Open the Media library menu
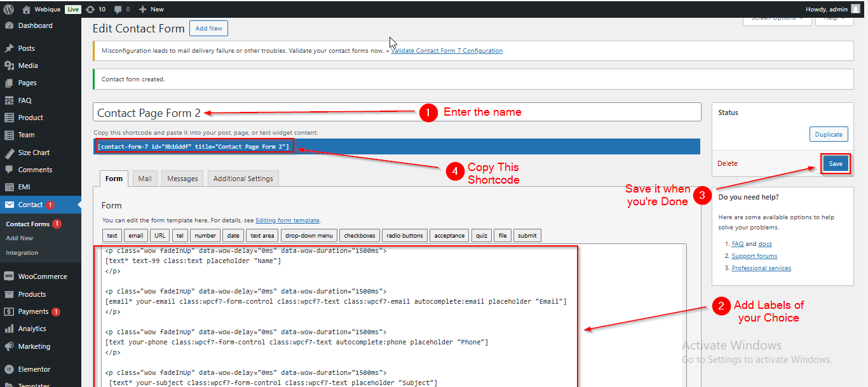This screenshot has width=868, height=387. click(28, 65)
